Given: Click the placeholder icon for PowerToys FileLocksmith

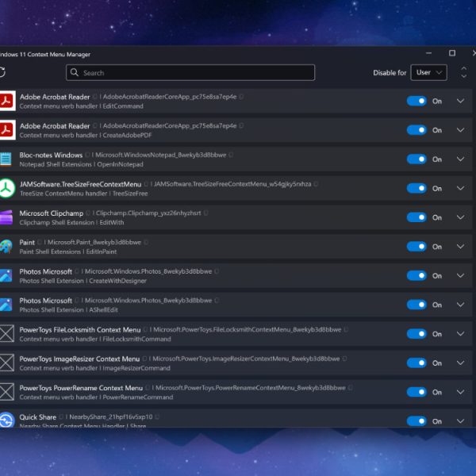Looking at the screenshot, I should pos(6,333).
